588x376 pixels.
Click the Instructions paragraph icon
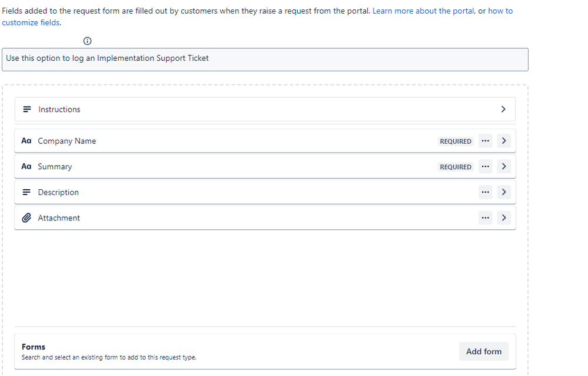[26, 110]
